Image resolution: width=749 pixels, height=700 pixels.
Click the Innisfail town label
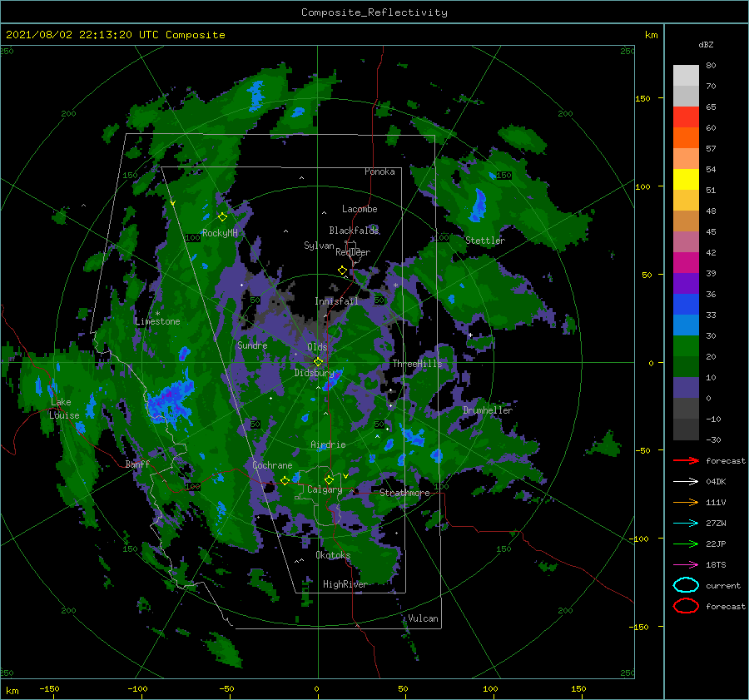click(336, 301)
